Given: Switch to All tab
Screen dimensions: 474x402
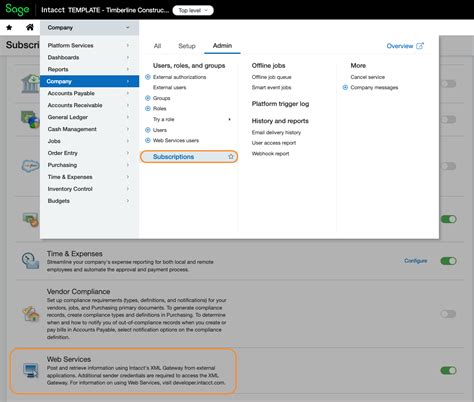Looking at the screenshot, I should click(157, 46).
